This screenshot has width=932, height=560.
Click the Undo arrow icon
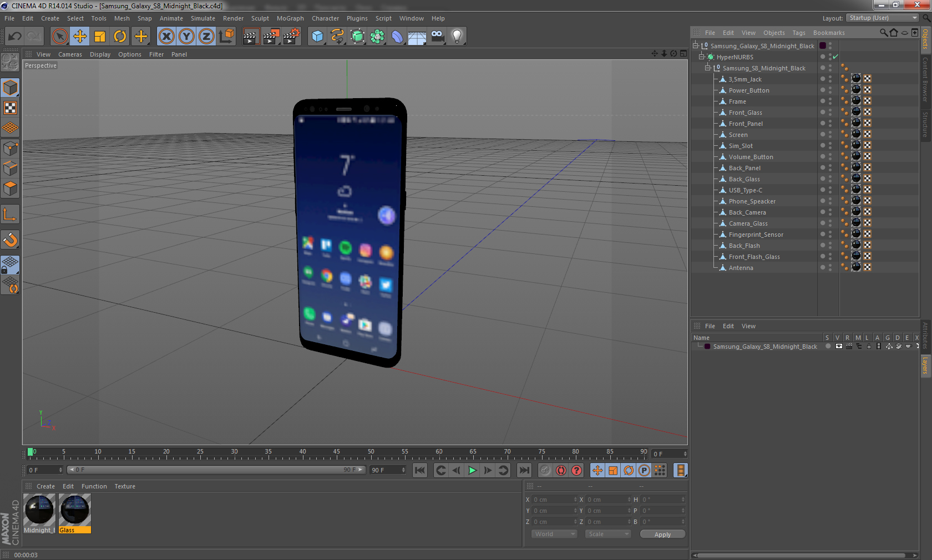point(14,37)
